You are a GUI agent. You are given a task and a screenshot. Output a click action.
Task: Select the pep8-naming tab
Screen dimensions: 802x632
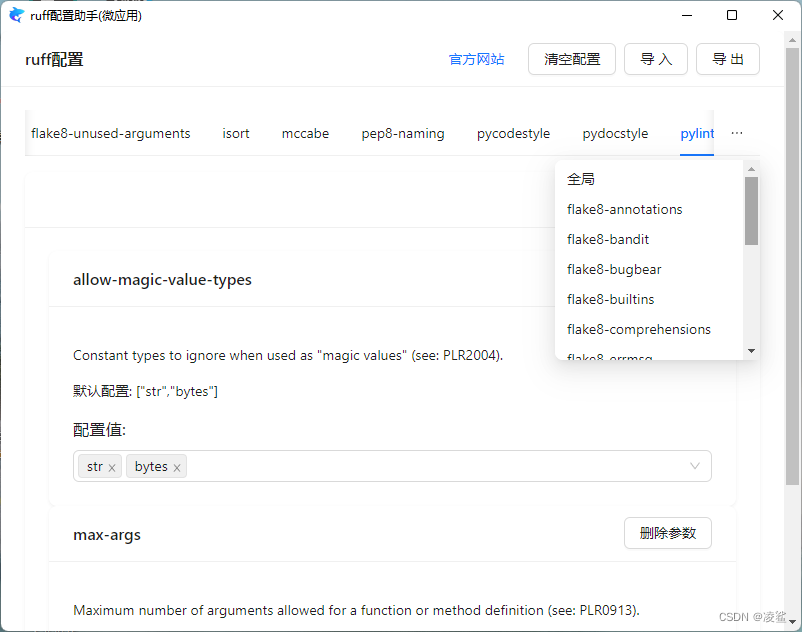click(x=403, y=133)
